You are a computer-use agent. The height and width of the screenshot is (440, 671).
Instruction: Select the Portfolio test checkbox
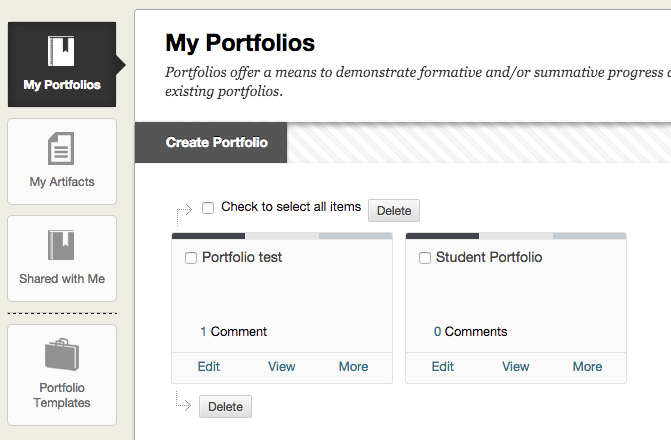point(191,258)
